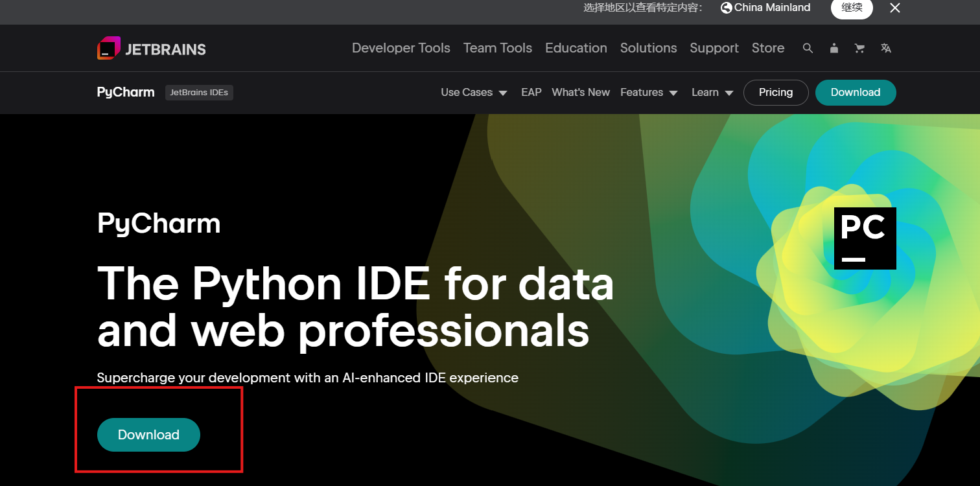
Task: Open the site search icon
Action: click(x=808, y=48)
